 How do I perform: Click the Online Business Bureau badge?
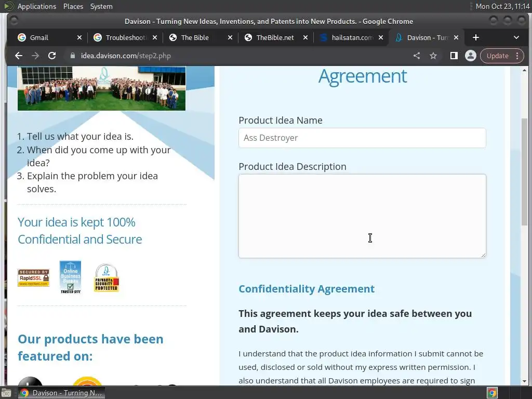click(70, 277)
